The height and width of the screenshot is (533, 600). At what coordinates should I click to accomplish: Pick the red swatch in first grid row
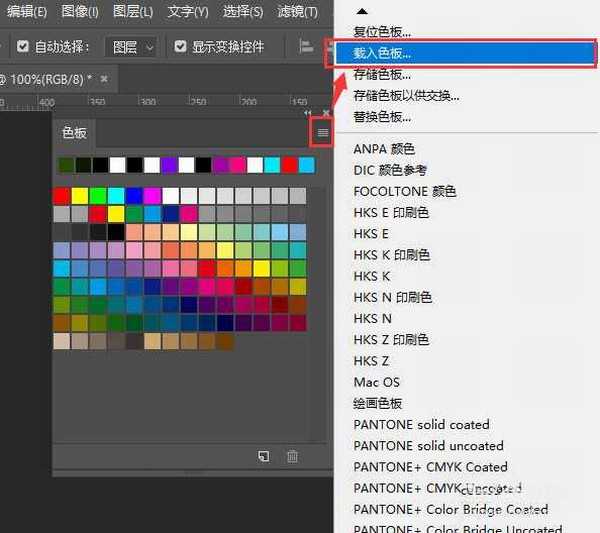62,195
